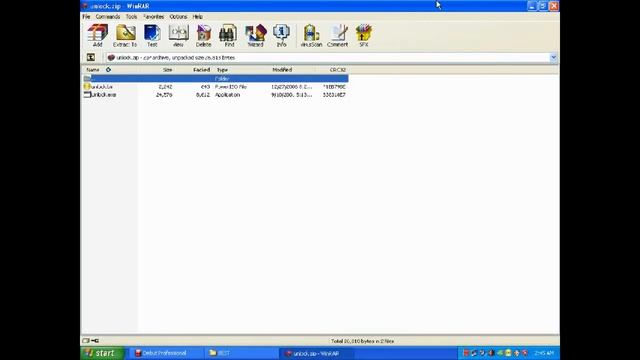This screenshot has height=360, width=640.
Task: Click the WinRAR taskbar button
Action: [x=316, y=353]
